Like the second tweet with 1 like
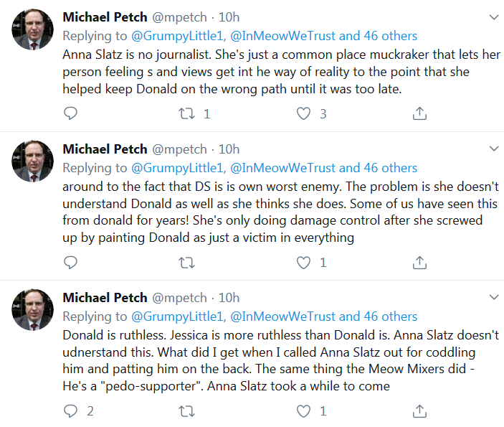This screenshot has height=427, width=504. pyautogui.click(x=303, y=263)
